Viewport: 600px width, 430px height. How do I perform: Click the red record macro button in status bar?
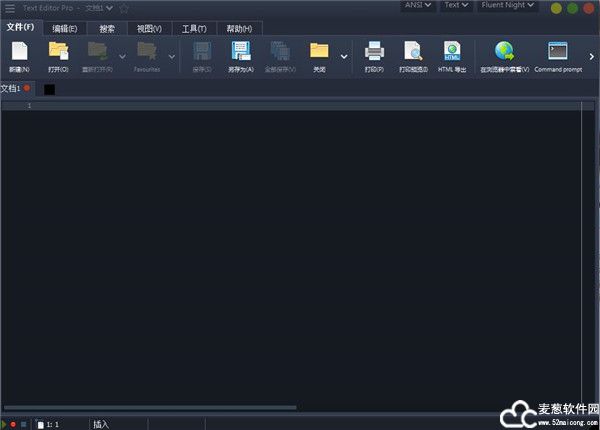coord(14,424)
